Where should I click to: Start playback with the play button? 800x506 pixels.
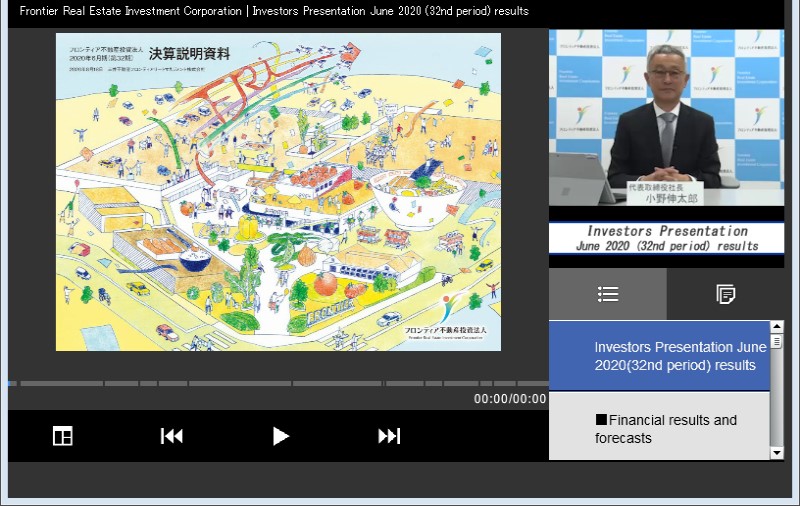pyautogui.click(x=281, y=436)
